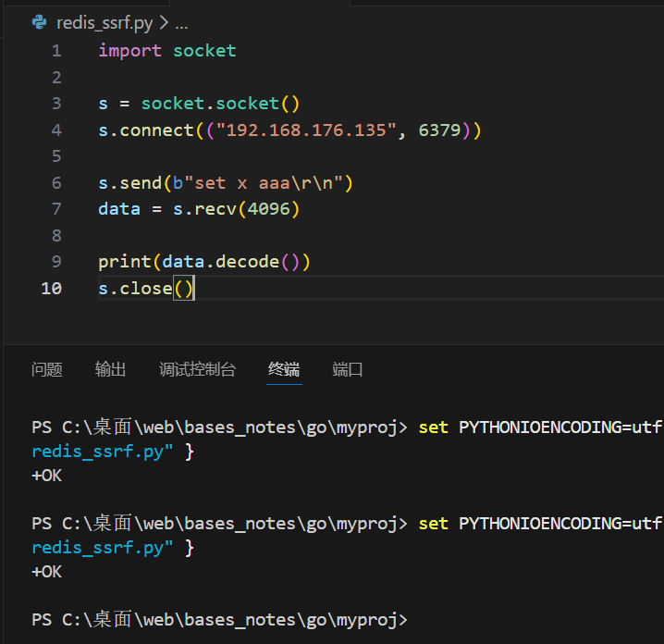Click 'socket' module name on line 1

(204, 51)
